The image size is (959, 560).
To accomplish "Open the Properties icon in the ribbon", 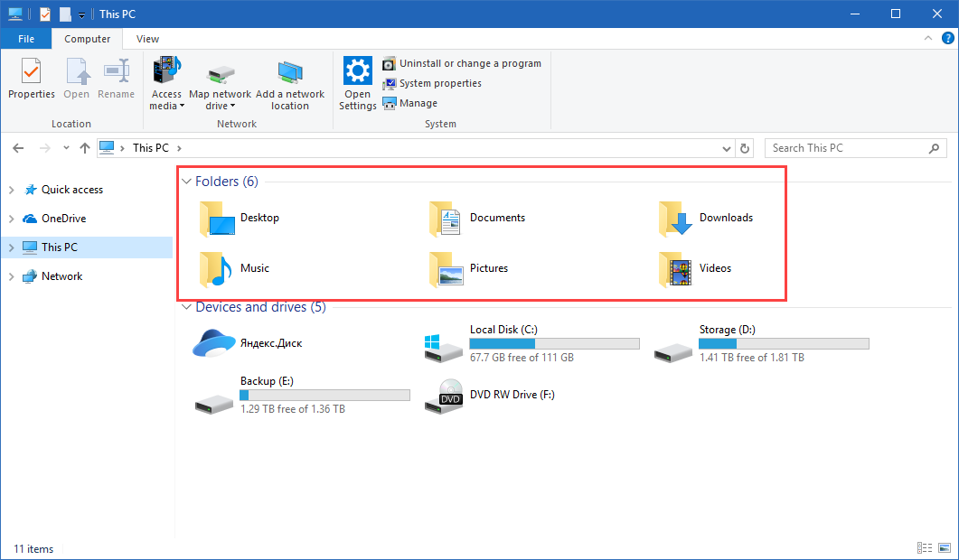I will coord(31,81).
